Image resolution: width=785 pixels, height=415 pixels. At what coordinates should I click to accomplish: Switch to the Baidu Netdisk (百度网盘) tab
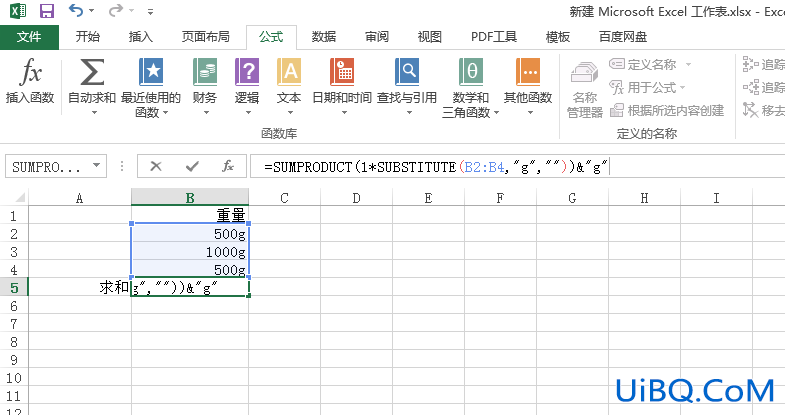click(x=623, y=37)
